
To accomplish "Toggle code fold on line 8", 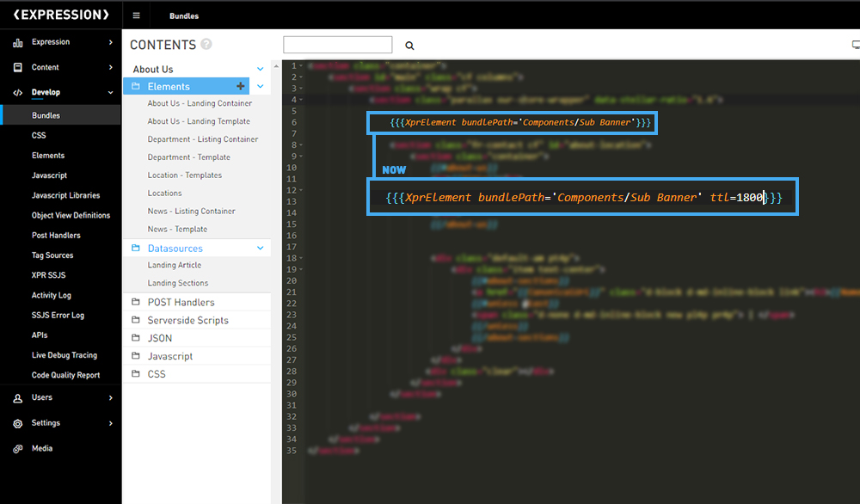I will click(301, 144).
